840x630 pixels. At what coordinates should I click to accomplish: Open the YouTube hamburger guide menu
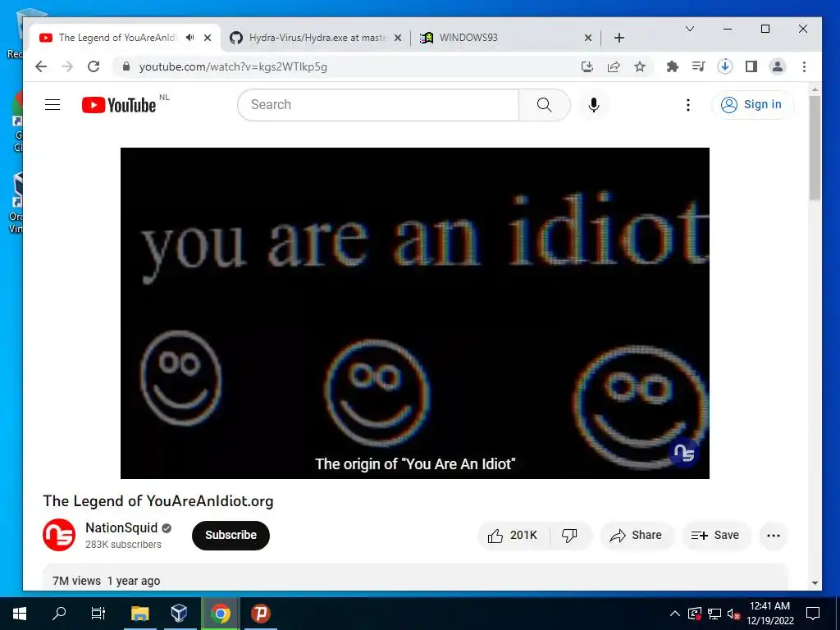tap(52, 104)
